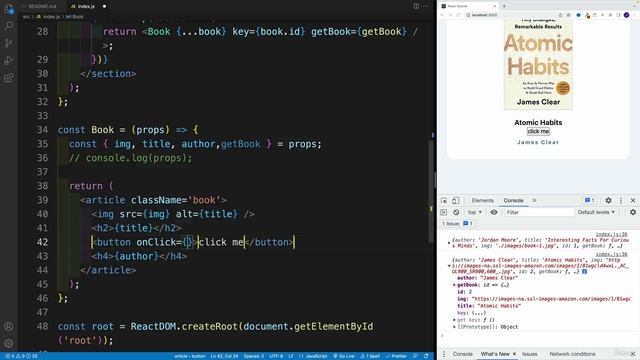This screenshot has width=640, height=360.
Task: Bookmark page with the star icon
Action: tap(568, 15)
